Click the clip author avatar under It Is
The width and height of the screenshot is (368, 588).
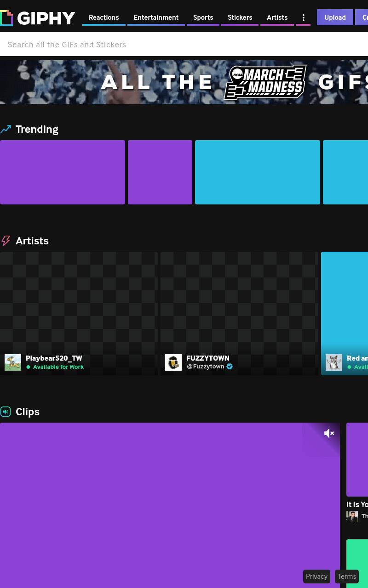point(352,516)
